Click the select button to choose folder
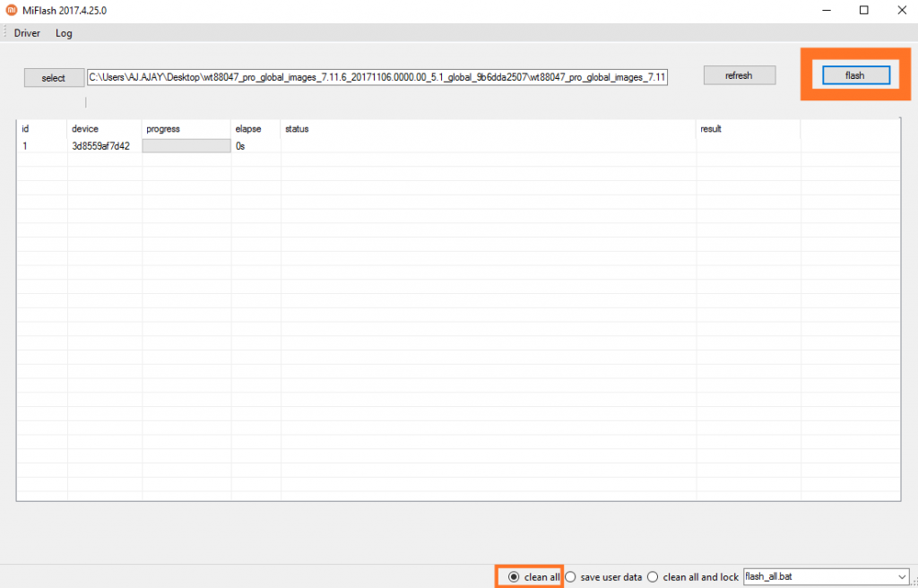The image size is (918, 588). coord(54,78)
